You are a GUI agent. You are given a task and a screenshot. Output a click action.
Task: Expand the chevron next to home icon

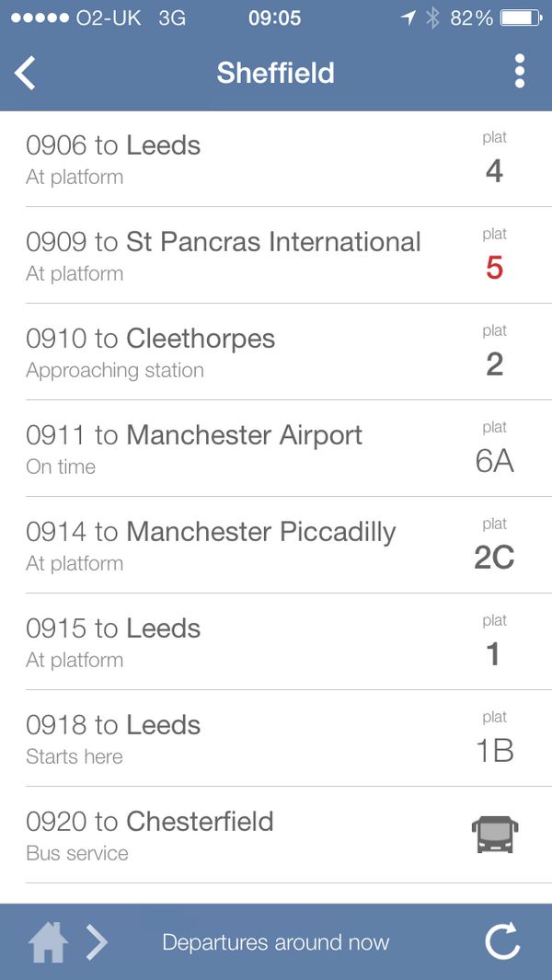98,942
